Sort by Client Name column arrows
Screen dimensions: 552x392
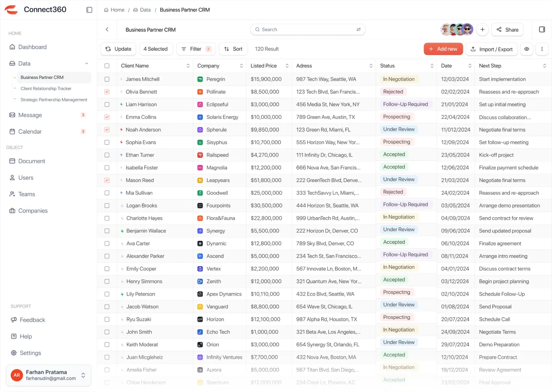point(188,66)
